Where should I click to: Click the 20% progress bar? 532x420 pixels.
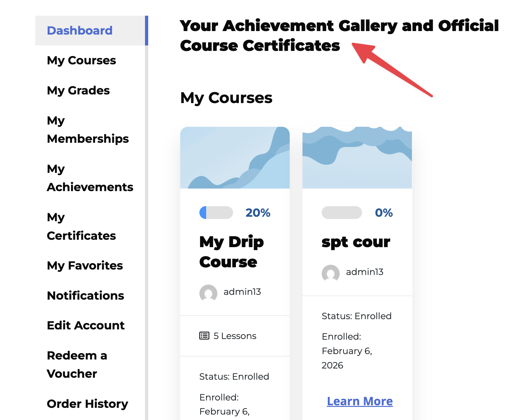pos(216,213)
